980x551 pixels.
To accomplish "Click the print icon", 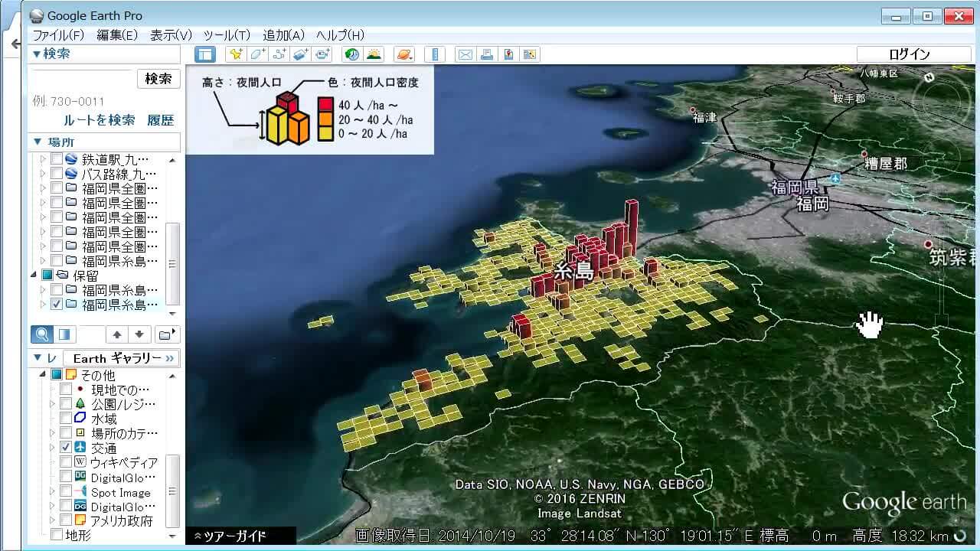I will click(485, 54).
